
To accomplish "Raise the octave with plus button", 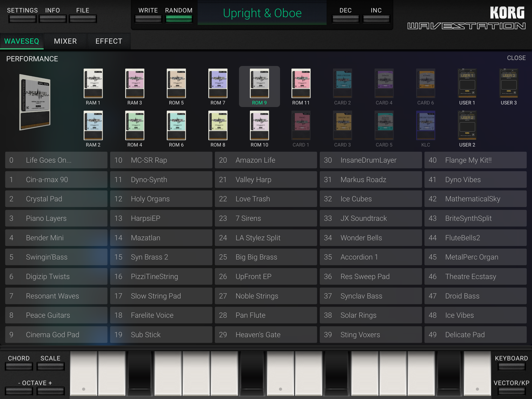I will [50, 391].
